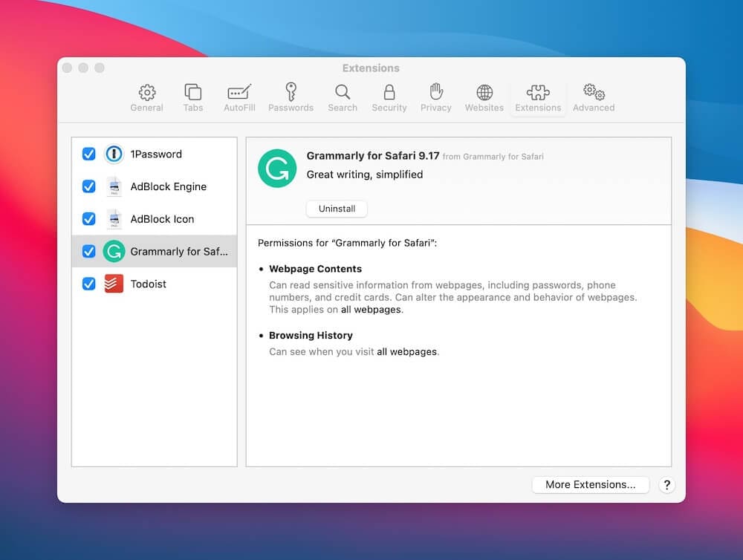Open the Tabs preferences pane

pyautogui.click(x=193, y=98)
